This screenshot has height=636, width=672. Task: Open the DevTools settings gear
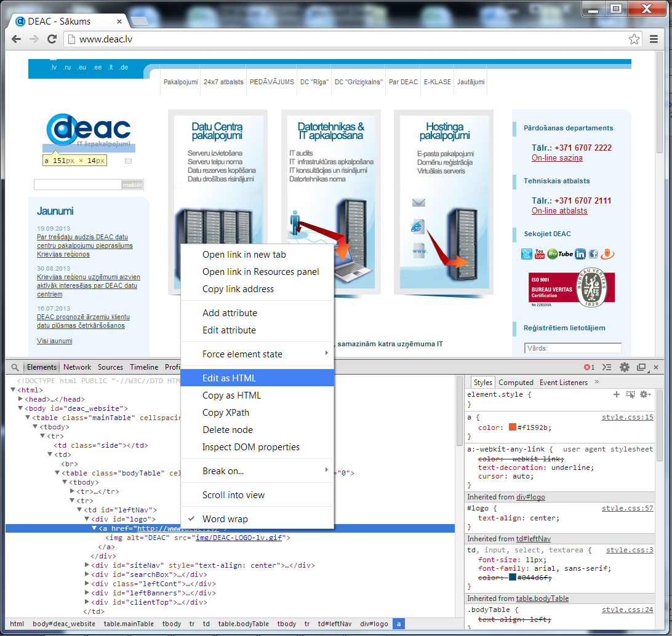point(624,367)
